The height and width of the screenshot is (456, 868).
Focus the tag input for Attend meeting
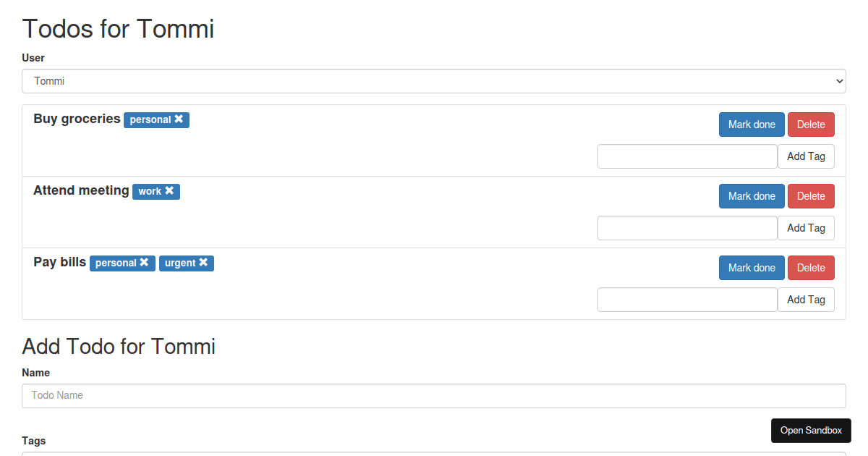point(687,228)
